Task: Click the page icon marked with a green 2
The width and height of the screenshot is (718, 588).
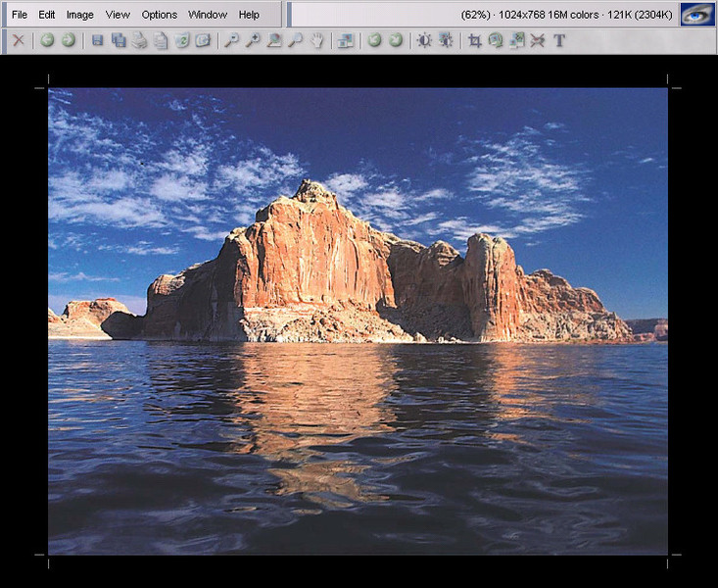Action: coord(182,40)
